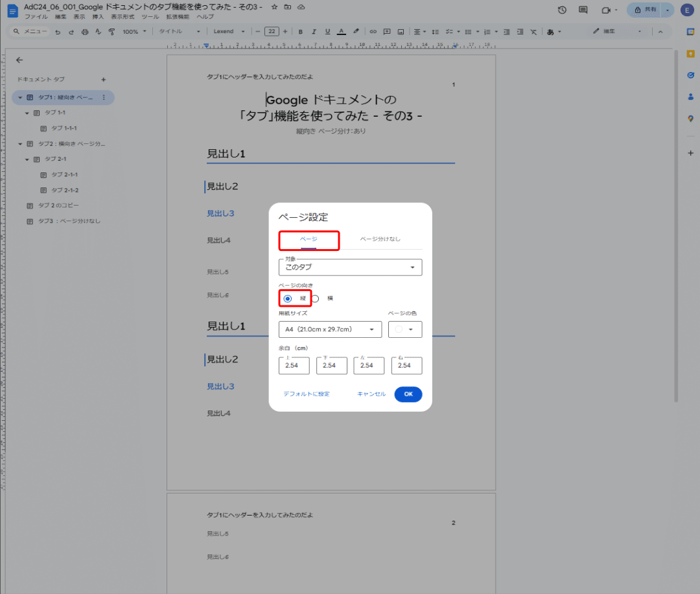Click the highlight color tool
The width and height of the screenshot is (700, 594).
[x=355, y=31]
